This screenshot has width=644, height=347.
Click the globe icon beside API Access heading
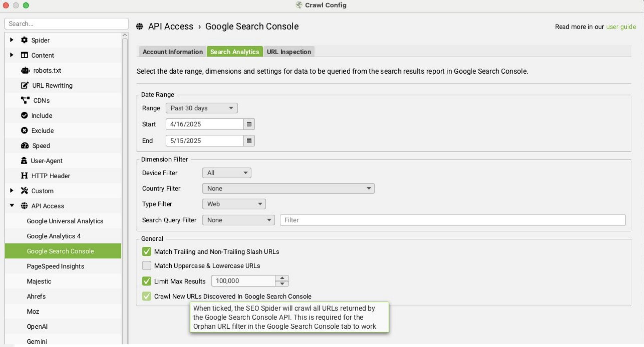[x=140, y=26]
